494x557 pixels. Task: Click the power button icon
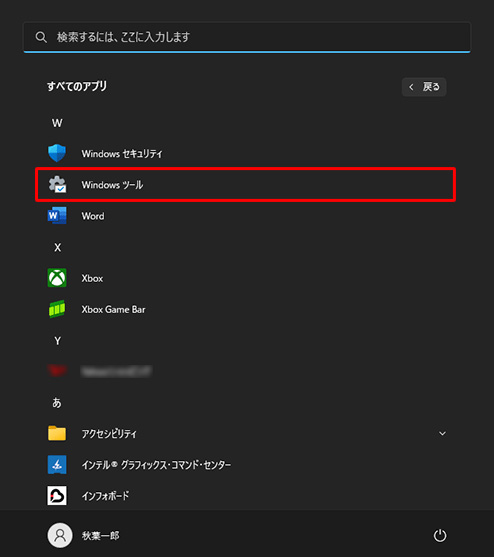[440, 535]
